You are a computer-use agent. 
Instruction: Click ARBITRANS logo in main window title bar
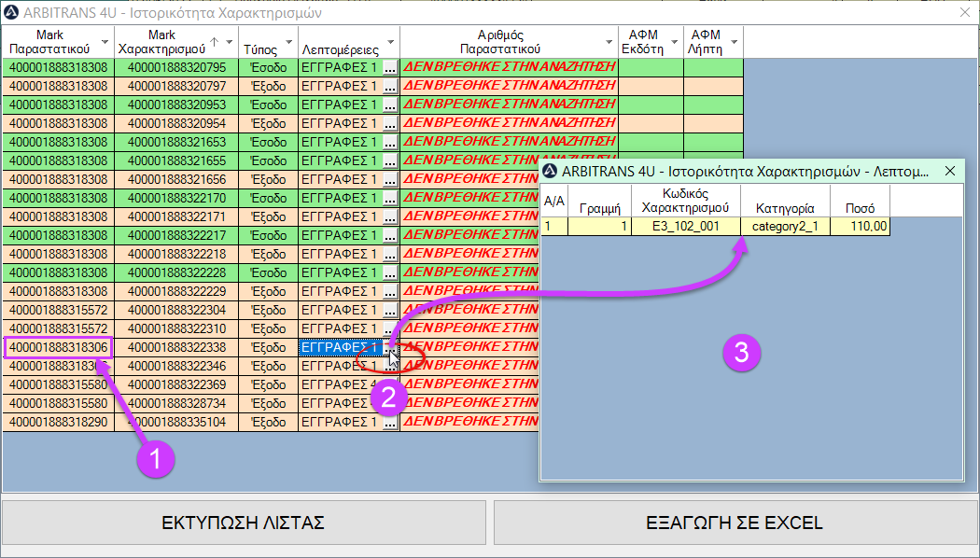pyautogui.click(x=11, y=12)
